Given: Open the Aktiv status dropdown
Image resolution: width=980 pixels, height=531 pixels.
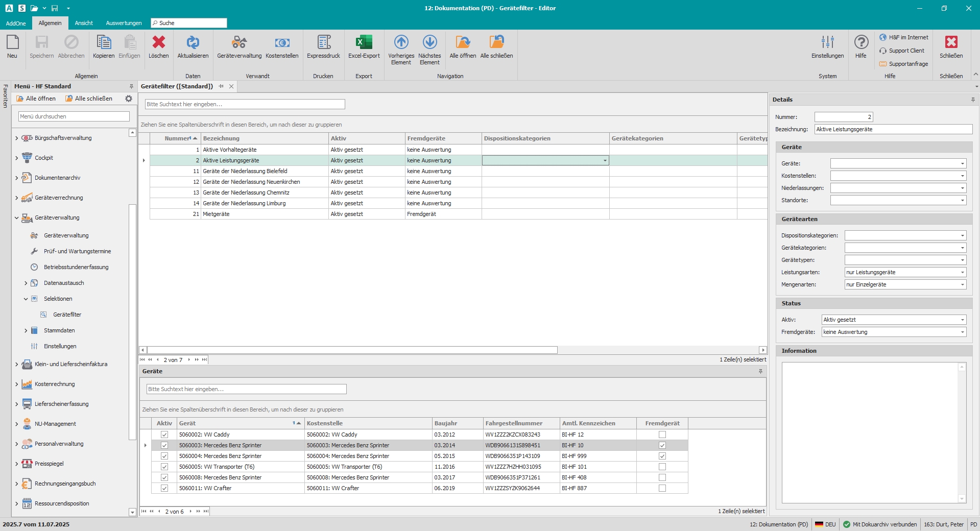Looking at the screenshot, I should click(962, 320).
